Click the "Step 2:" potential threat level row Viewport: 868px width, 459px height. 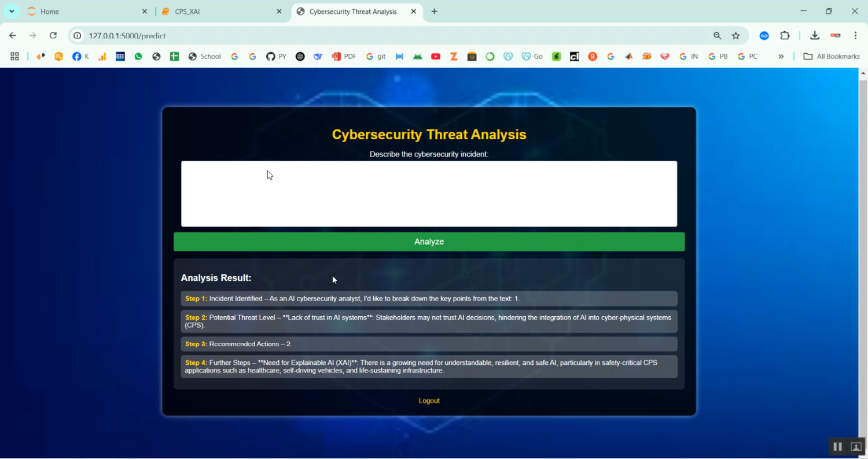429,321
